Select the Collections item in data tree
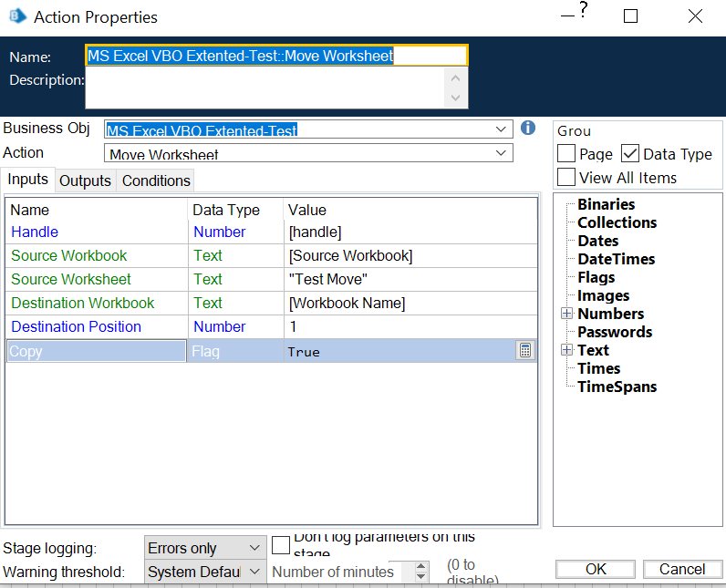Screen dimensions: 726x588 617,222
